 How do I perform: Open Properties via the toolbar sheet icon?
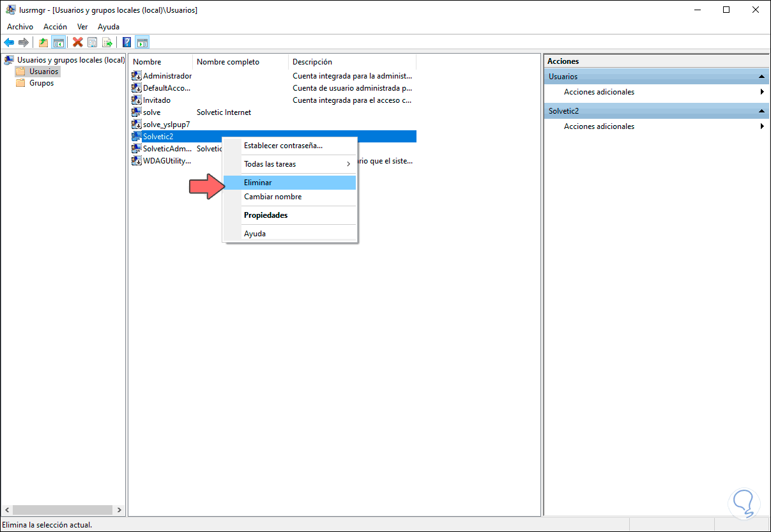pyautogui.click(x=93, y=43)
